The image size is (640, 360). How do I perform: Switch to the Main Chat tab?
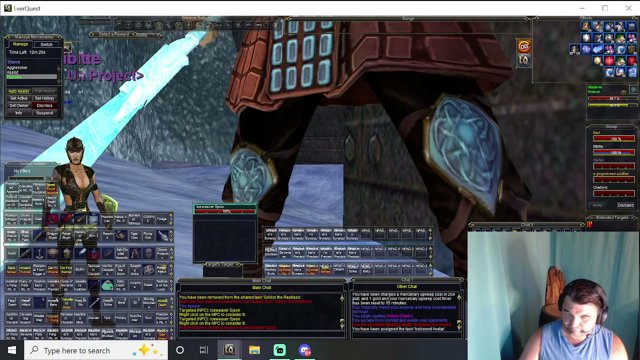tap(261, 287)
